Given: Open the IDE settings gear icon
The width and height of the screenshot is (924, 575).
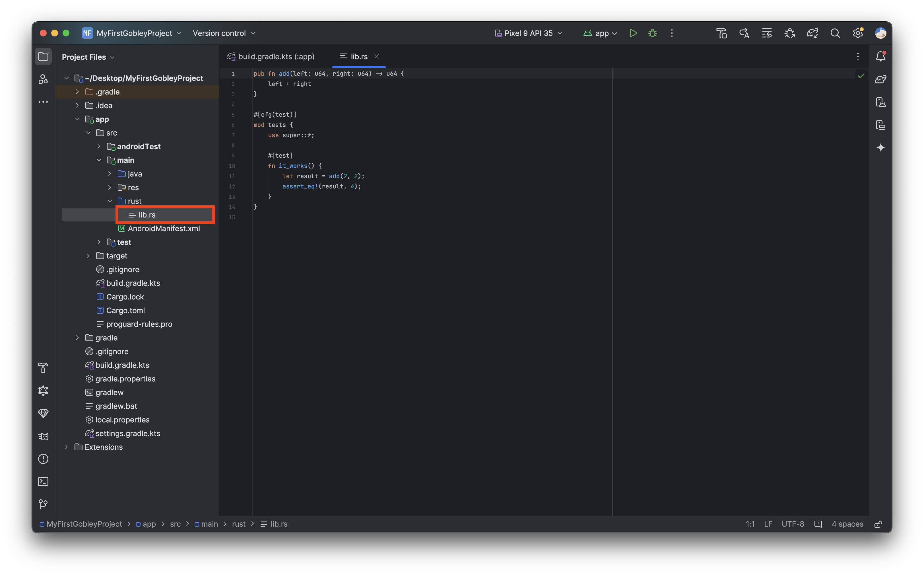Looking at the screenshot, I should pos(858,33).
